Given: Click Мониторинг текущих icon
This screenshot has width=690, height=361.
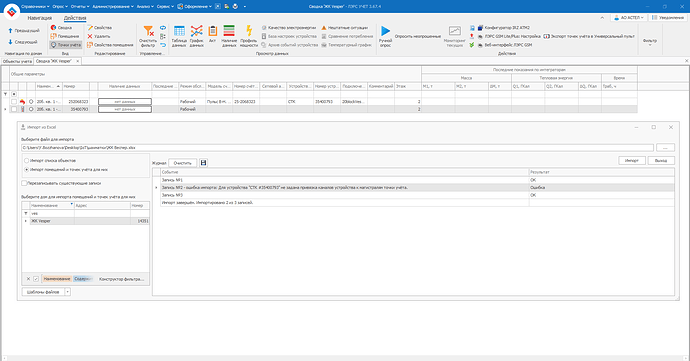Looking at the screenshot, I should click(x=455, y=31).
